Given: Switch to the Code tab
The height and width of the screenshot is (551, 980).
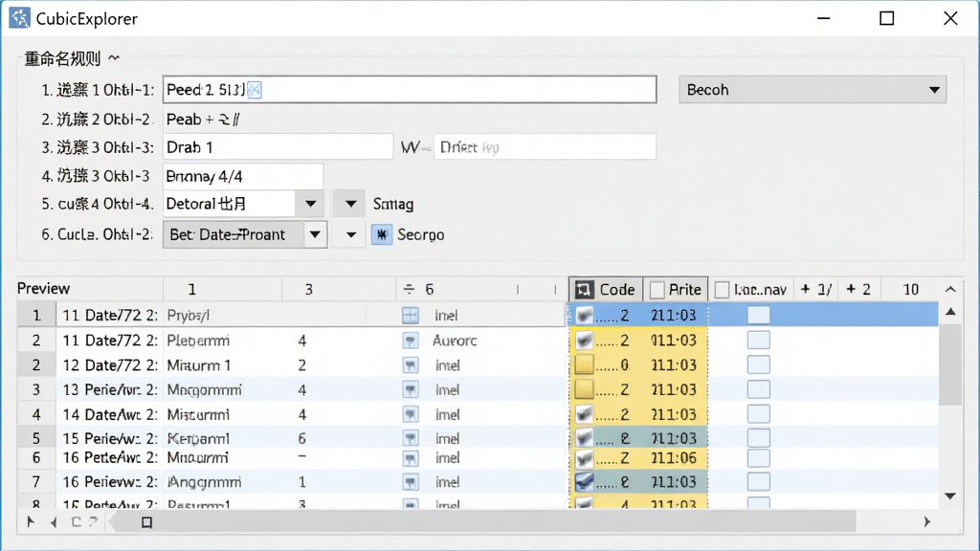Looking at the screenshot, I should click(606, 289).
